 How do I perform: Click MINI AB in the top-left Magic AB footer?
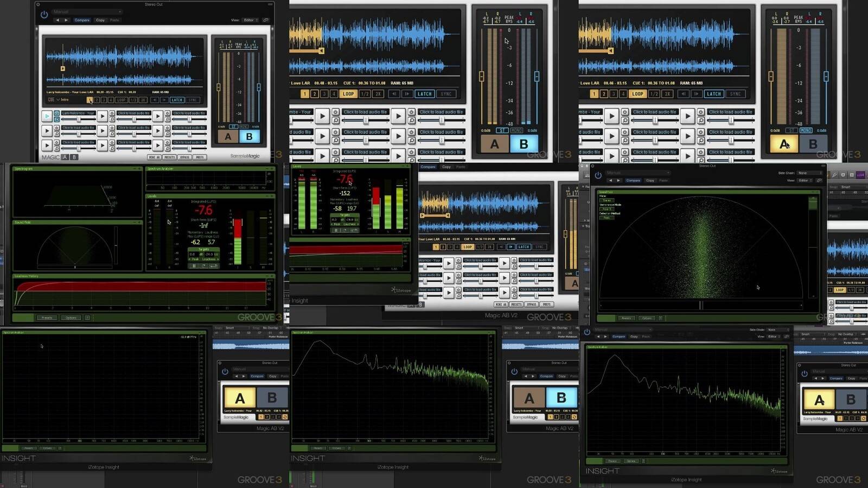[154, 157]
